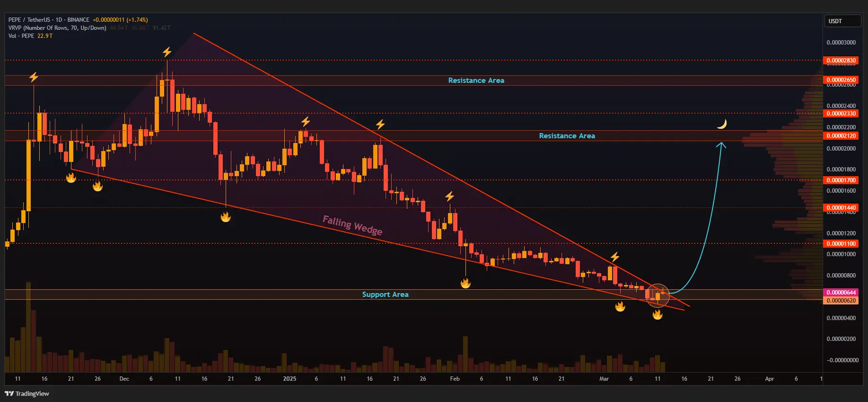The width and height of the screenshot is (868, 402).
Task: Click the TradingView logo
Action: [27, 393]
